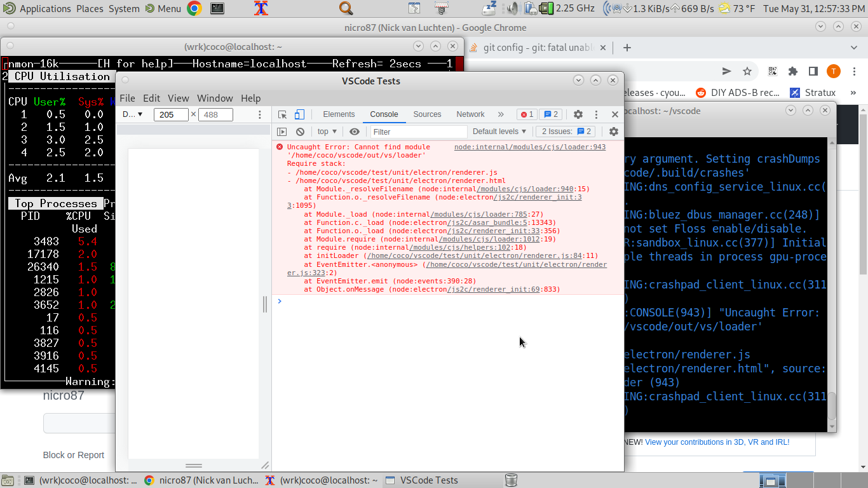Image resolution: width=868 pixels, height=488 pixels.
Task: Open the Sources tab
Action: pyautogui.click(x=427, y=114)
